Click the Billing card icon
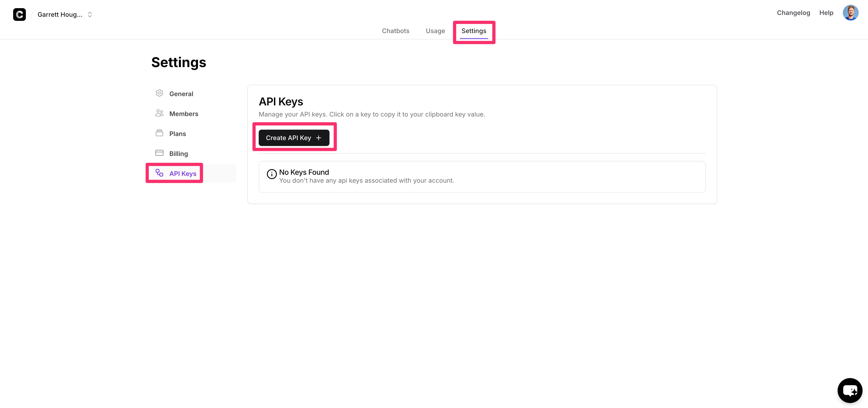This screenshot has width=868, height=408. point(159,153)
